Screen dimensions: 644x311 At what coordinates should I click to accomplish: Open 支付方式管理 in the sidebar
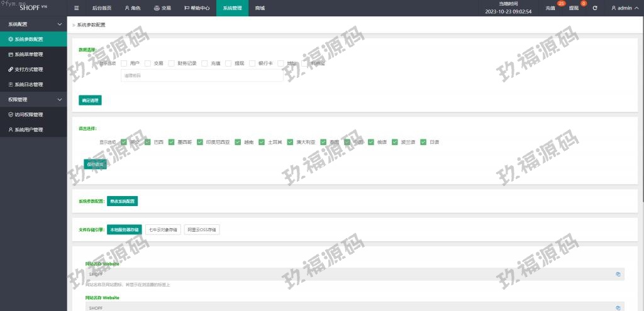29,69
